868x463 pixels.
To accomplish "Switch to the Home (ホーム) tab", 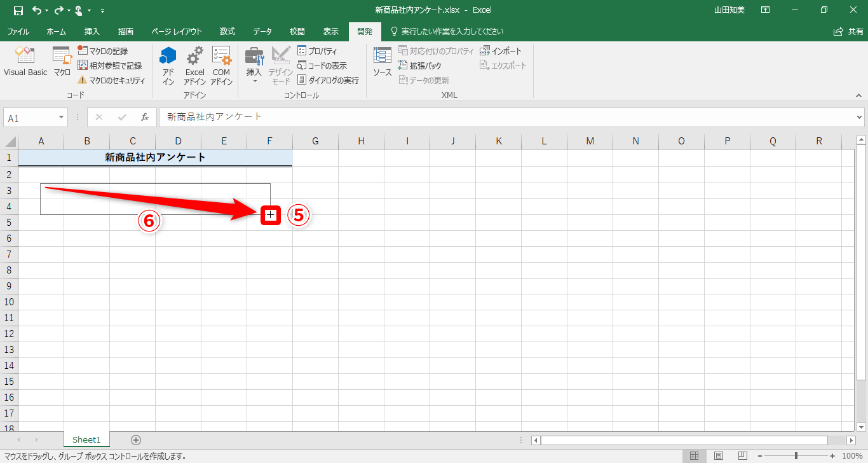I will click(57, 31).
